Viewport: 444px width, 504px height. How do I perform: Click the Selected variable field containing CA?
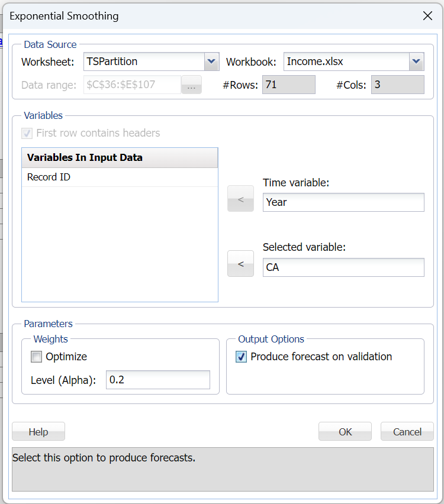click(343, 267)
